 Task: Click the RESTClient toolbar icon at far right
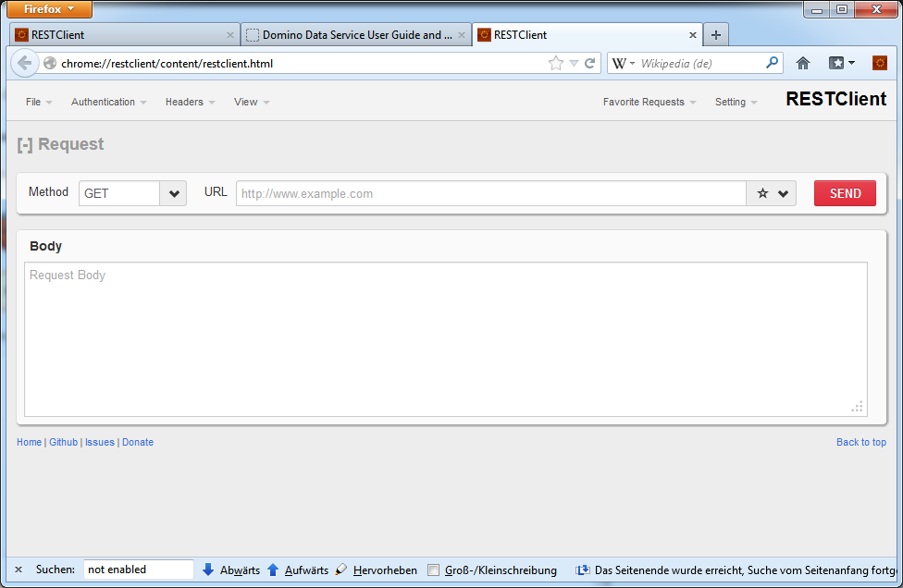click(879, 64)
